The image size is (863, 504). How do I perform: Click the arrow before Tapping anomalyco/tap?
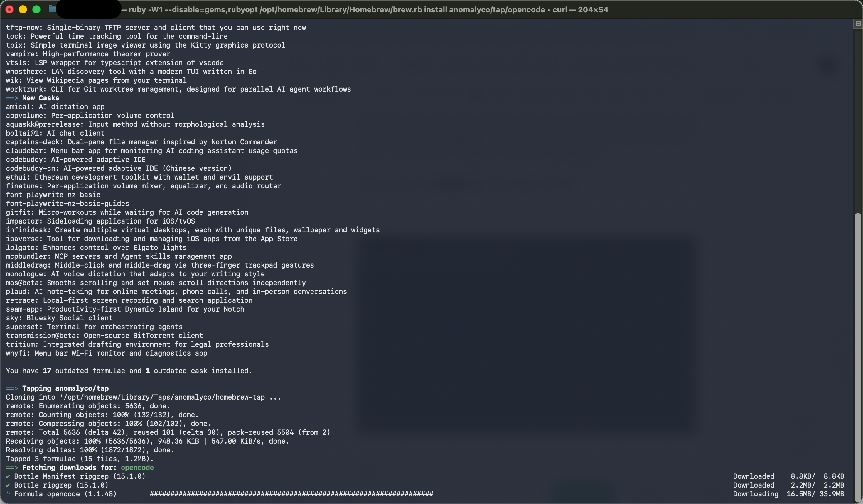point(12,388)
